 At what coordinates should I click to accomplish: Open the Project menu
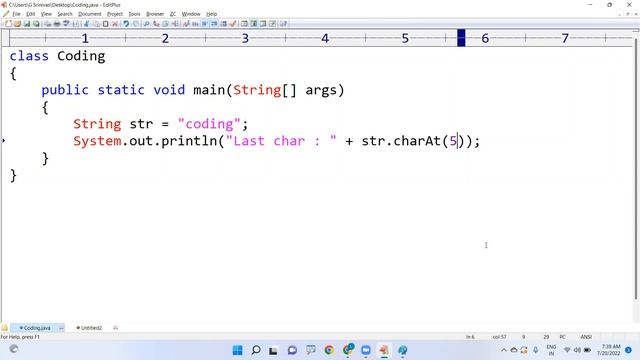115,14
